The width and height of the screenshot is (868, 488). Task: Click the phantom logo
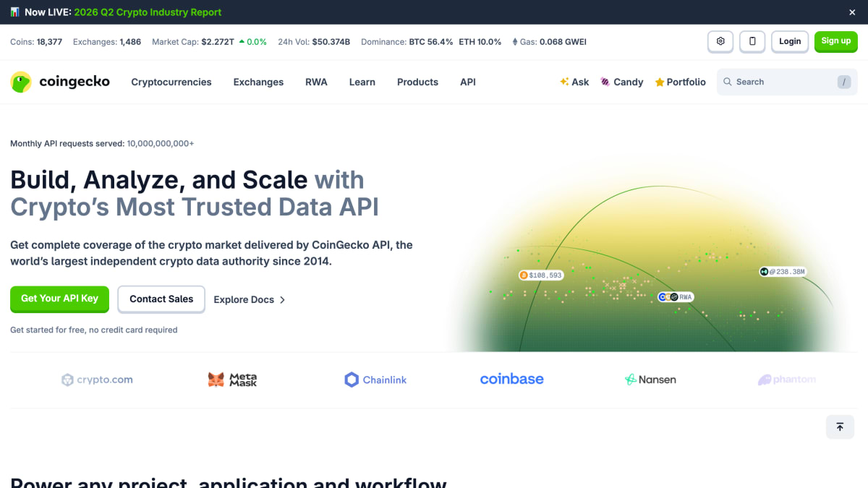click(787, 380)
